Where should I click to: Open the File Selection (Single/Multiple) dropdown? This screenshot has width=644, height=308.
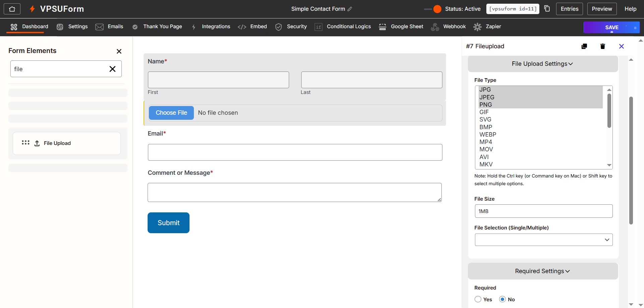543,240
